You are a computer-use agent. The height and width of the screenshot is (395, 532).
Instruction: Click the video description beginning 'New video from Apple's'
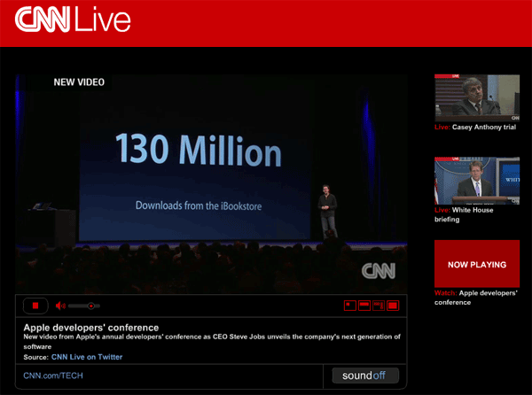pos(212,342)
